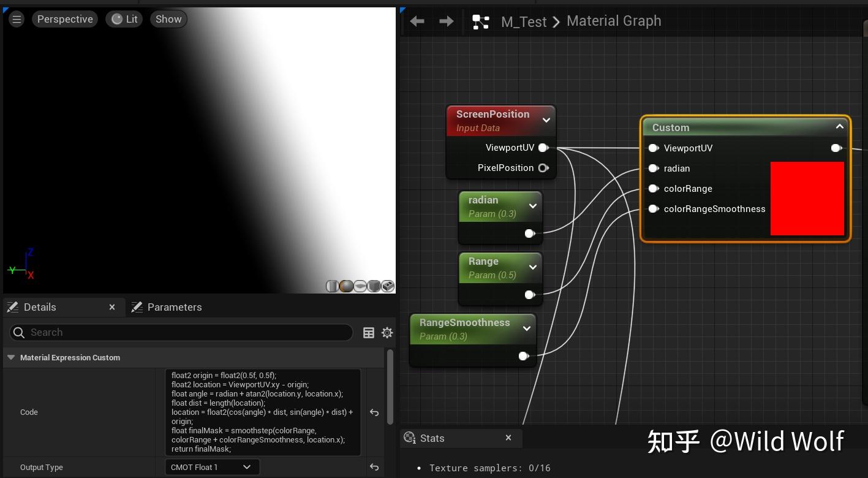
Task: Set preview mesh to cube
Action: pos(374,286)
